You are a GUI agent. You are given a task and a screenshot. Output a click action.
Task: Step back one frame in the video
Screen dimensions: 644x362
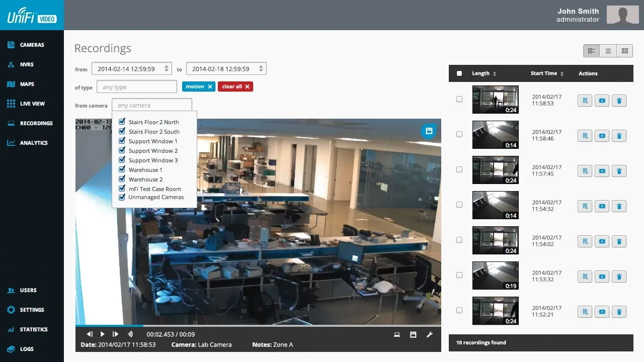point(90,334)
